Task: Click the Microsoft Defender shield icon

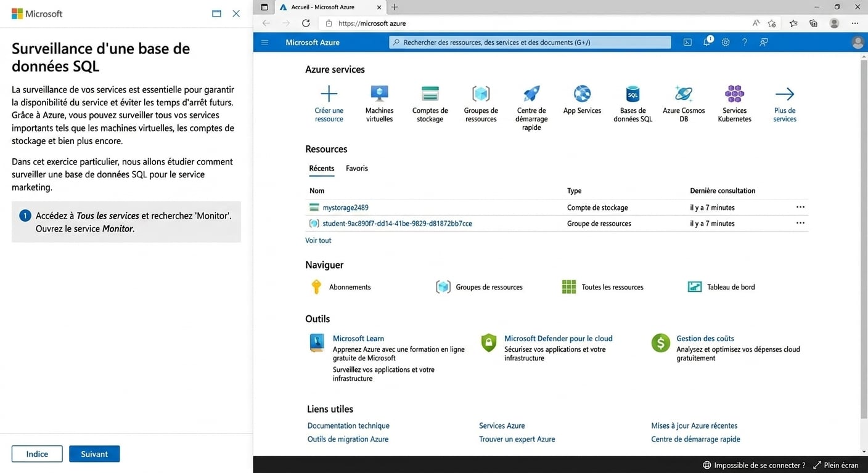Action: [489, 342]
